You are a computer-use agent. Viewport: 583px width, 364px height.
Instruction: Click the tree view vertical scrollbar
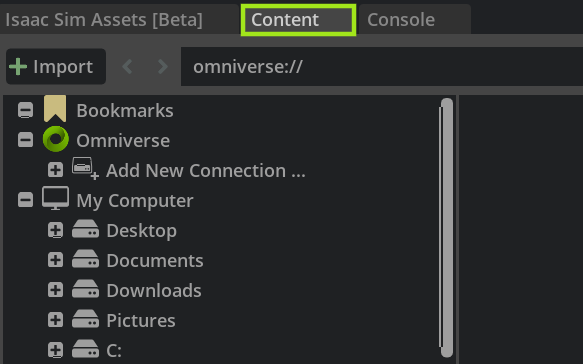tap(447, 228)
